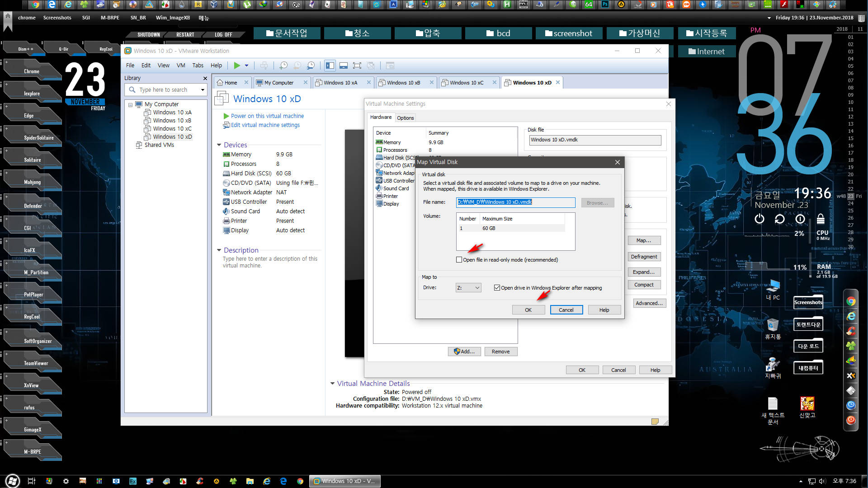Click the console view icon at toolbar end
The height and width of the screenshot is (488, 868).
tap(390, 66)
